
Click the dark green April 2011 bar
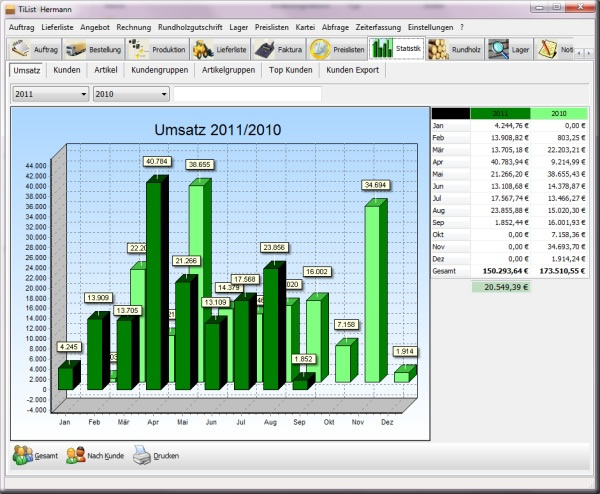click(157, 282)
